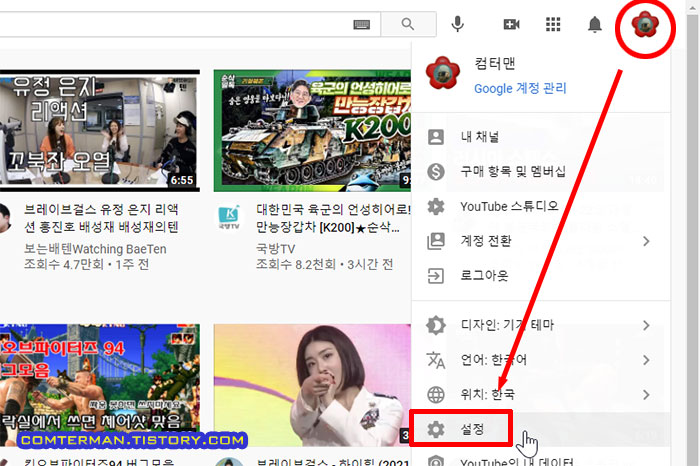Click the account avatar in top bar

[645, 25]
